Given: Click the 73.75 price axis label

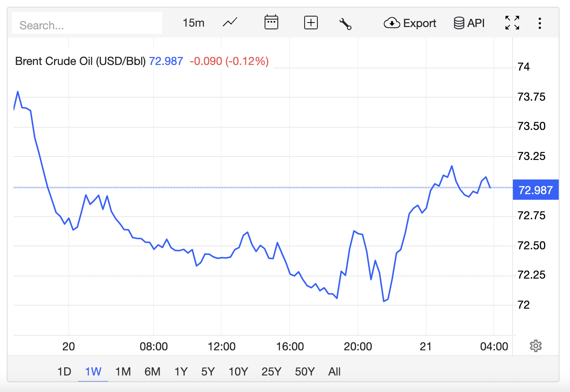Looking at the screenshot, I should (531, 97).
